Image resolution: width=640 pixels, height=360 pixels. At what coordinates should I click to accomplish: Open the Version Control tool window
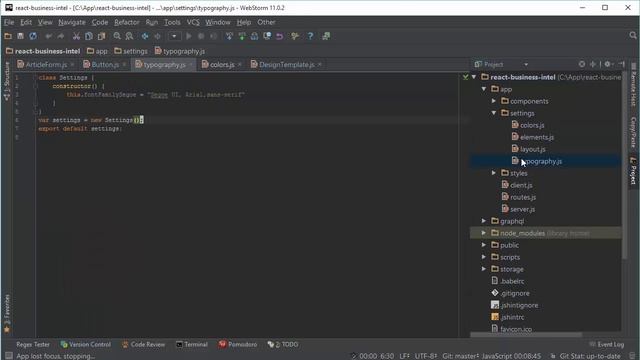click(86, 344)
